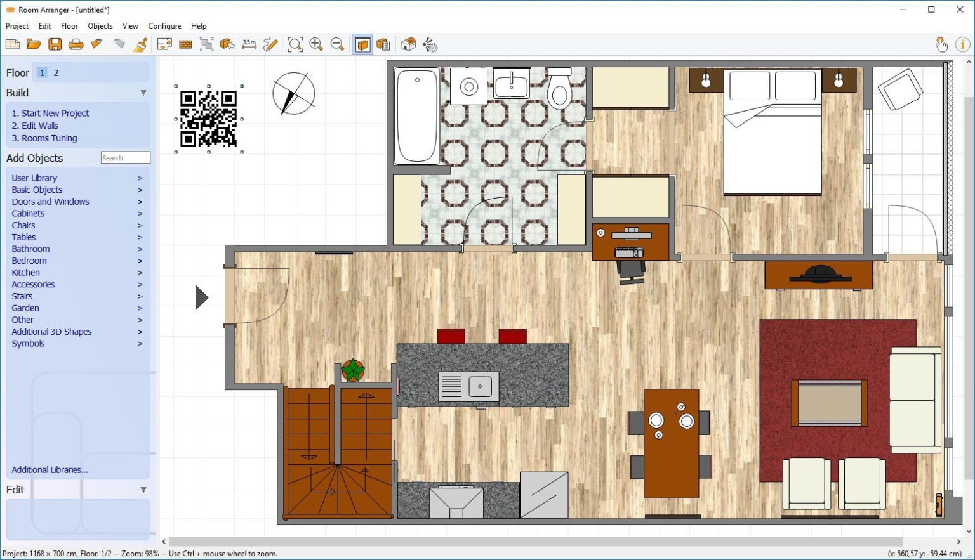975x560 pixels.
Task: Open an existing project file
Action: click(34, 44)
